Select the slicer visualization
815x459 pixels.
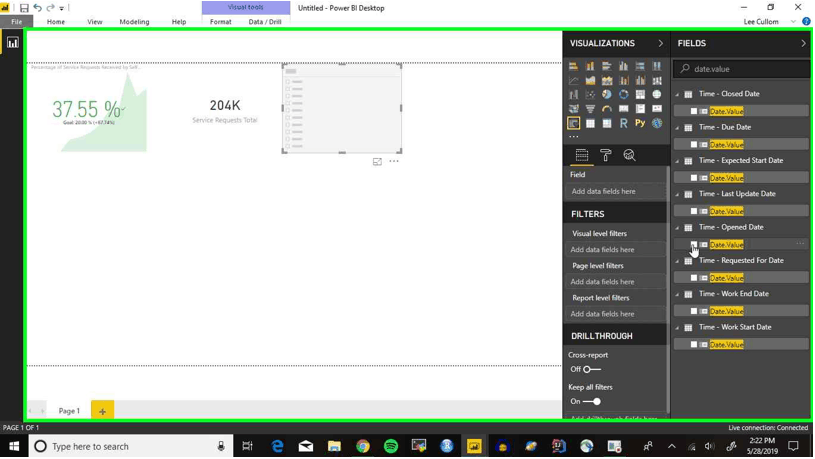coord(573,123)
